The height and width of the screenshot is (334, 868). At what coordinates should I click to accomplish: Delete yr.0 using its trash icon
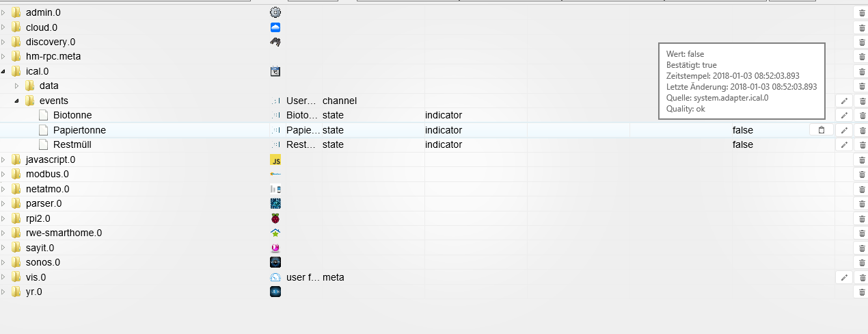(x=862, y=292)
